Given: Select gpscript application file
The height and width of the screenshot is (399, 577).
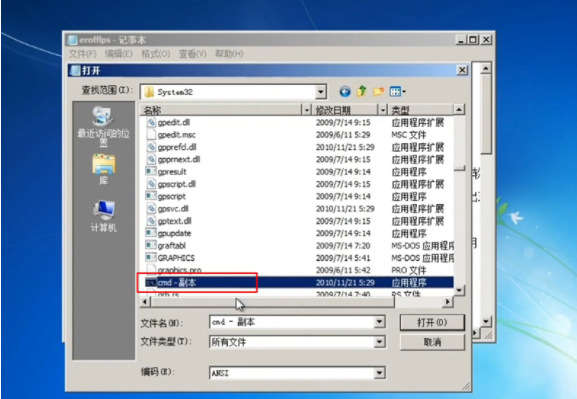Looking at the screenshot, I should (171, 196).
